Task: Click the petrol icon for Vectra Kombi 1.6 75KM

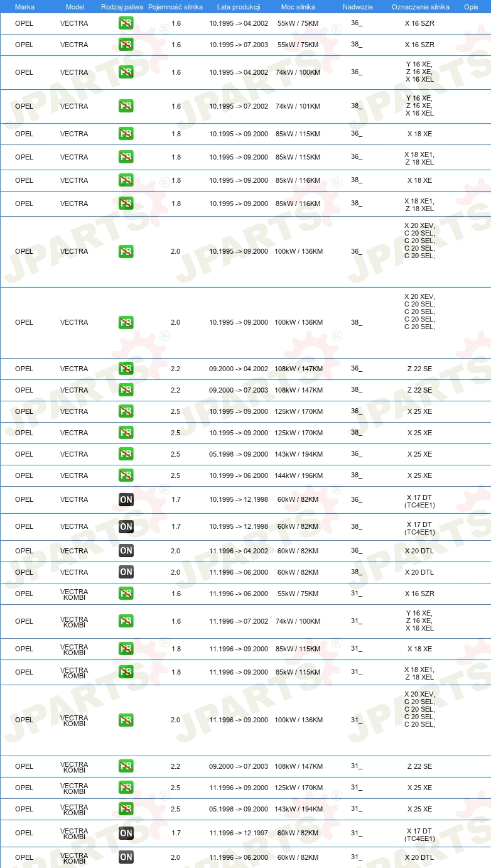Action: 126,594
